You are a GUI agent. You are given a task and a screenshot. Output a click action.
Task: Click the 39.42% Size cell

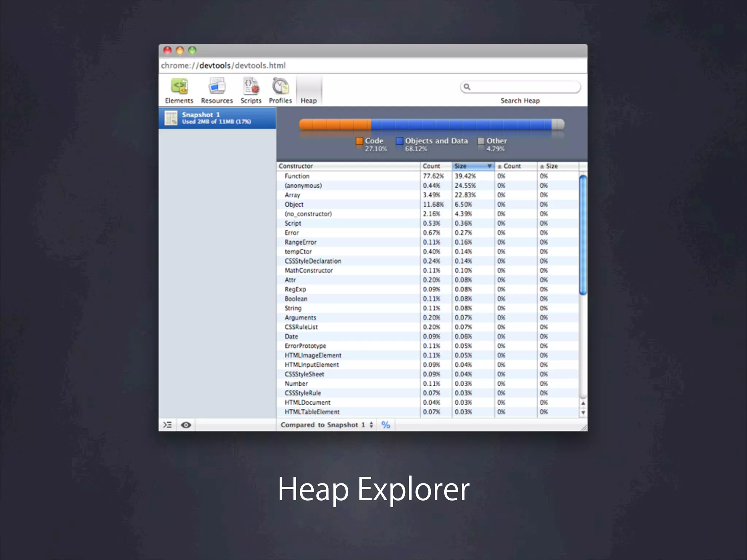click(x=473, y=176)
